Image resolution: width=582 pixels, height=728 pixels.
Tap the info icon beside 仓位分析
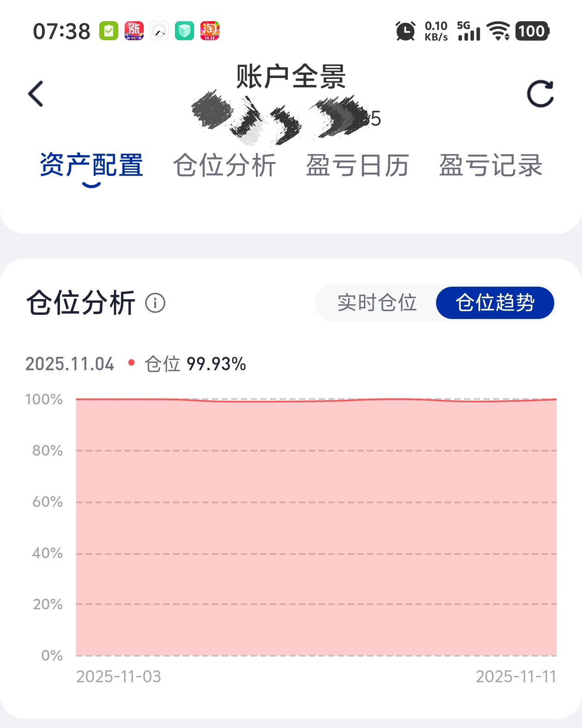coord(155,303)
